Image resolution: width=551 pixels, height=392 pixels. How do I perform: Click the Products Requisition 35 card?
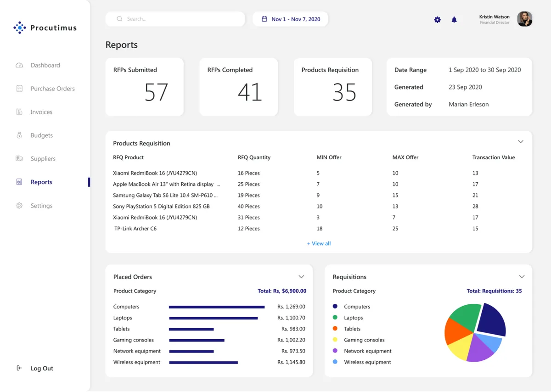pyautogui.click(x=332, y=87)
